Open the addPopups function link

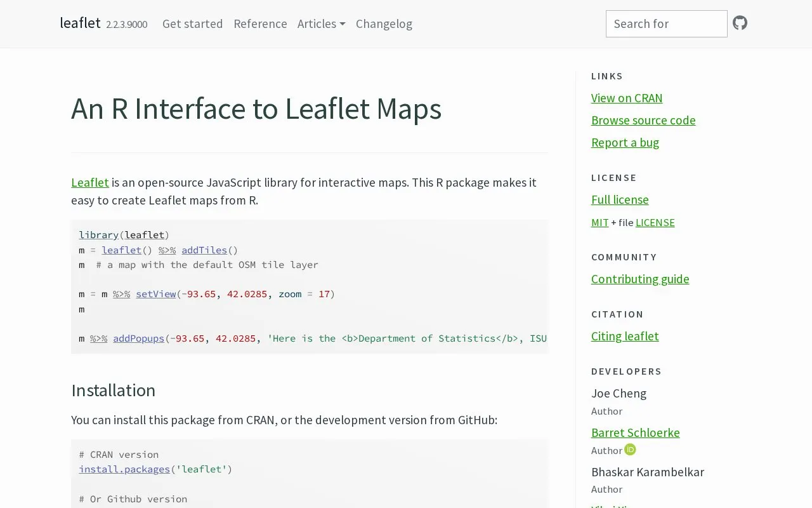(x=138, y=338)
